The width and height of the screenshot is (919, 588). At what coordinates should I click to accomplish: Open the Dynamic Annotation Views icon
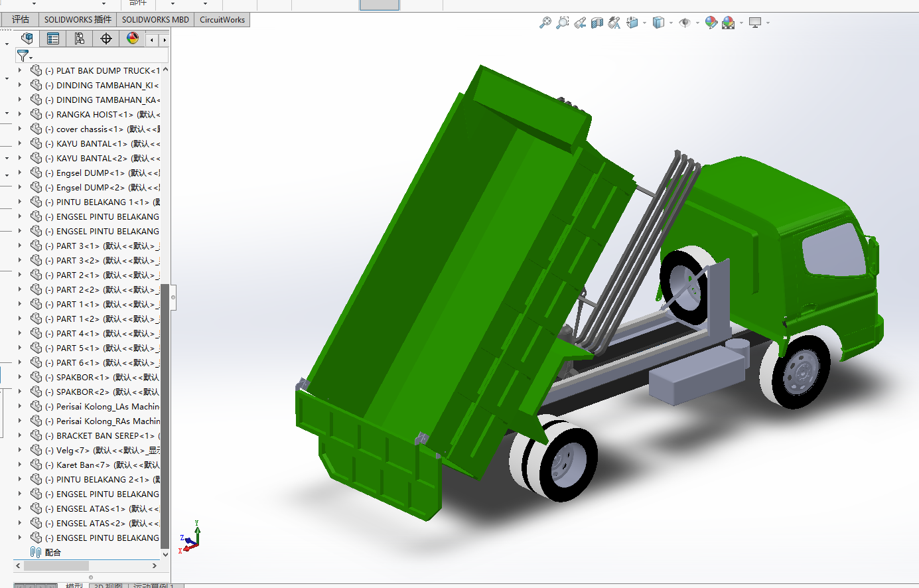(x=614, y=23)
